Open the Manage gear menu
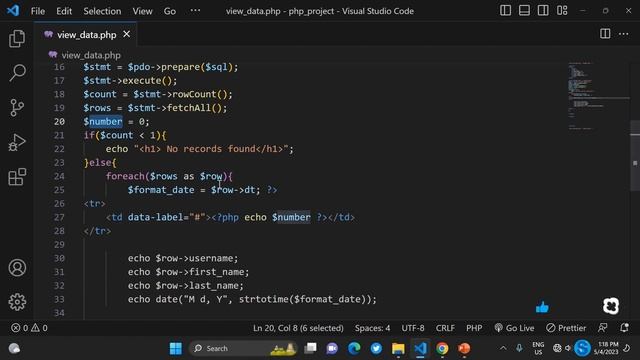This screenshot has height=360, width=640. tap(17, 302)
